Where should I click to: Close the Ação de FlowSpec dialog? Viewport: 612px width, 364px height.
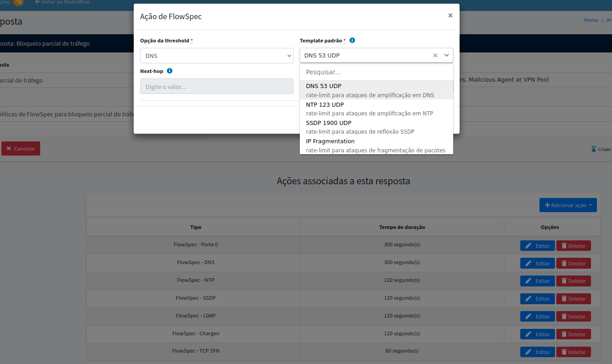450,16
